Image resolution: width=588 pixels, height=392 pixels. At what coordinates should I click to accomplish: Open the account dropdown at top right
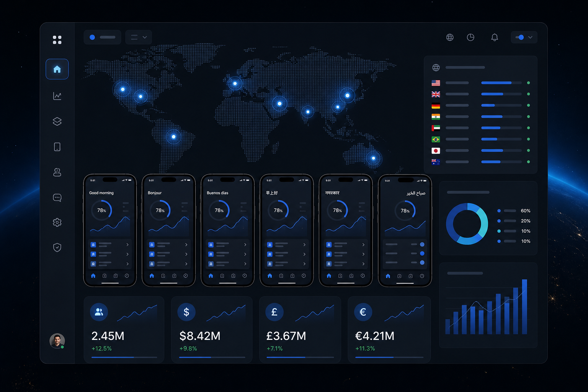pos(524,37)
